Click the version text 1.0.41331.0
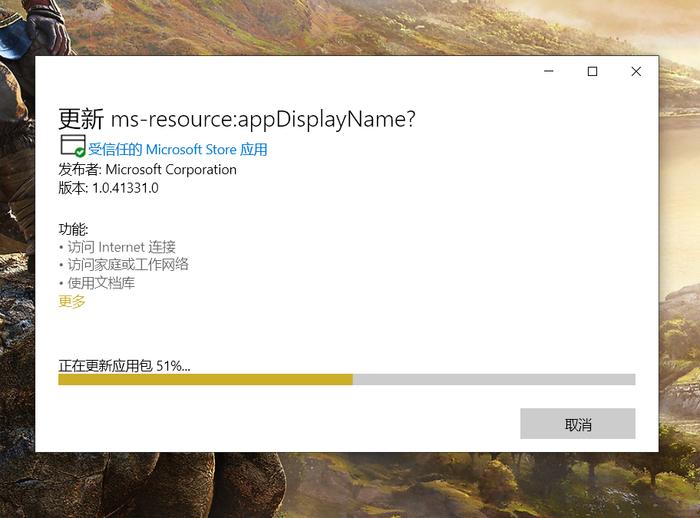 (125, 188)
